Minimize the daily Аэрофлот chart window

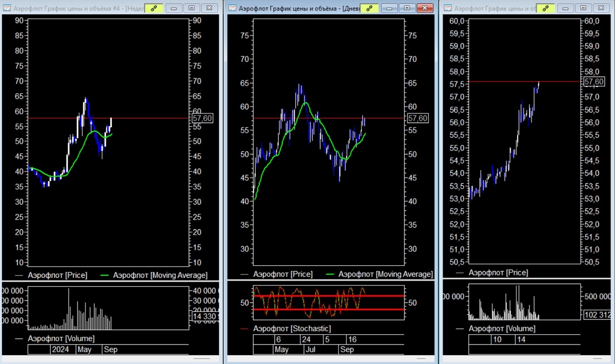[x=389, y=8]
